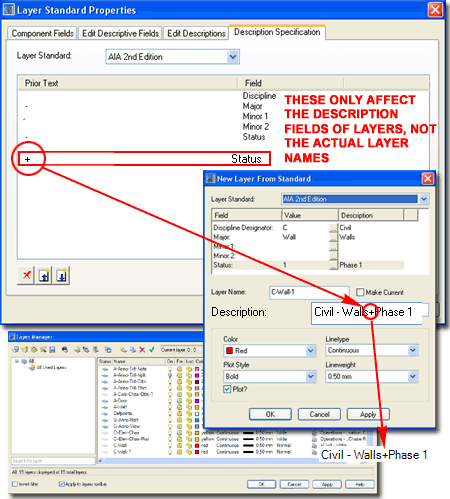Click the Layer Name input field C-Wall-1

309,292
